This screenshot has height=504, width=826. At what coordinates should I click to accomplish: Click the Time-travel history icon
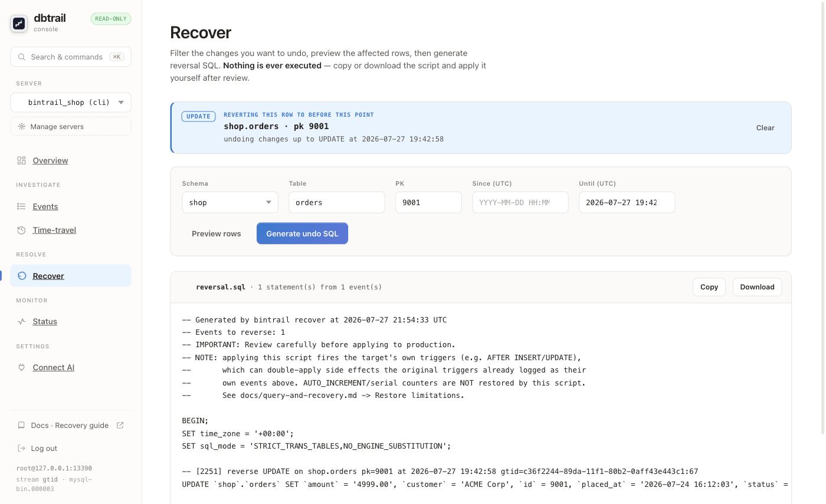(x=22, y=230)
